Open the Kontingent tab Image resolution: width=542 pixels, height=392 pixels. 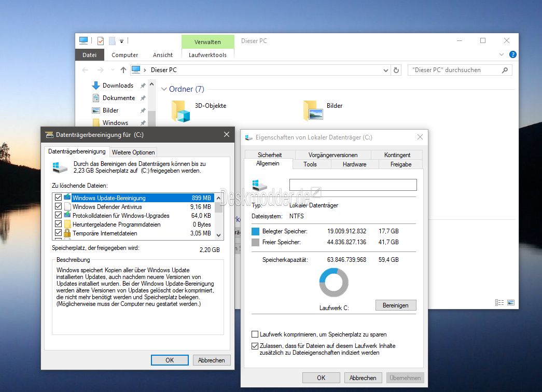(x=397, y=155)
